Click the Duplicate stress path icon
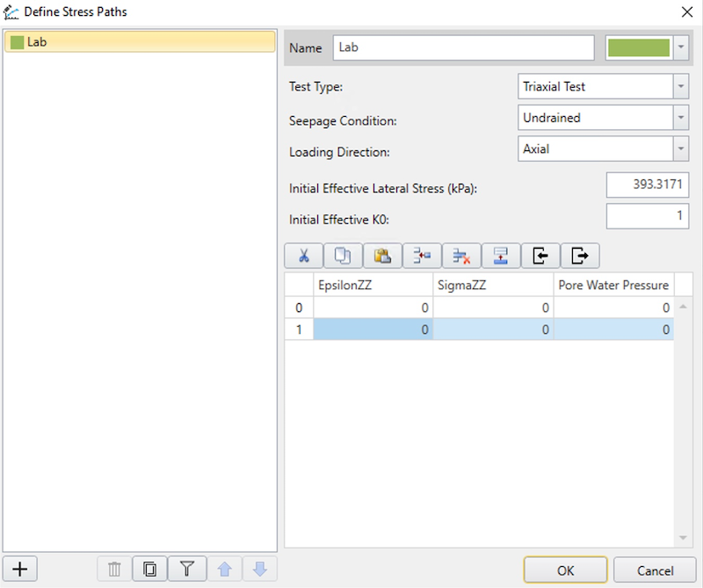 pos(149,569)
